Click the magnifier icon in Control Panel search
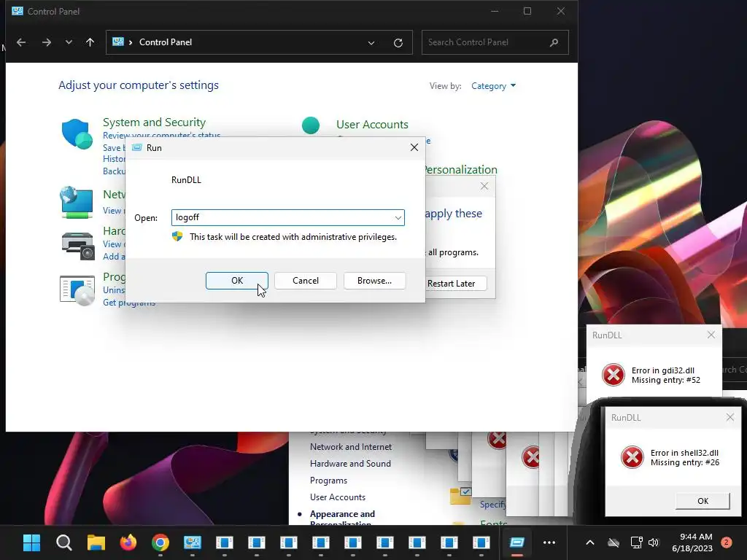This screenshot has width=747, height=560. coord(554,42)
